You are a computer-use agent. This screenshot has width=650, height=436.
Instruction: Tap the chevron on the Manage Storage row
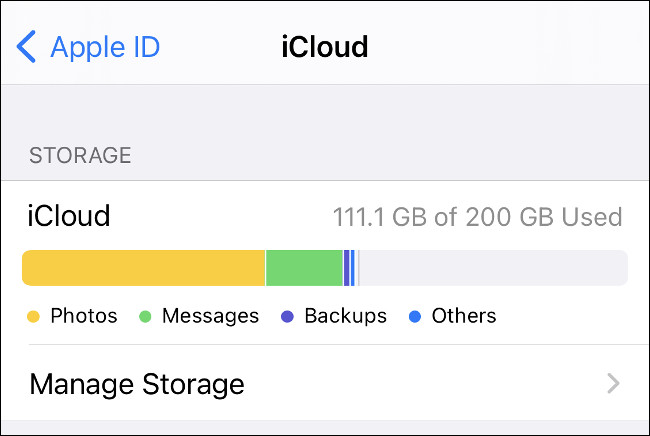tap(613, 384)
